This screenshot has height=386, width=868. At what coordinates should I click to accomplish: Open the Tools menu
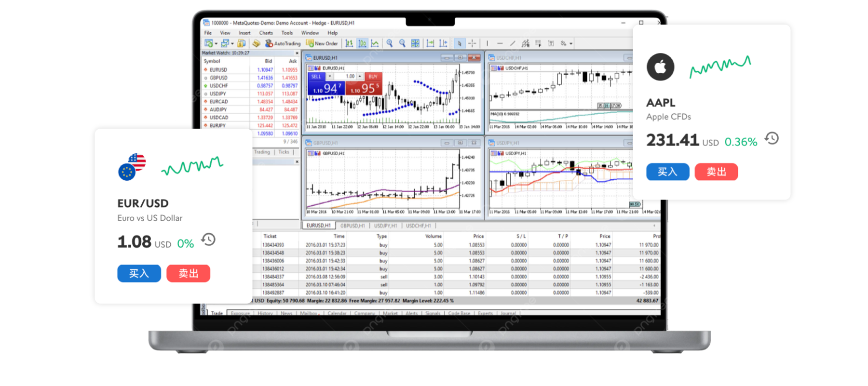[x=287, y=33]
